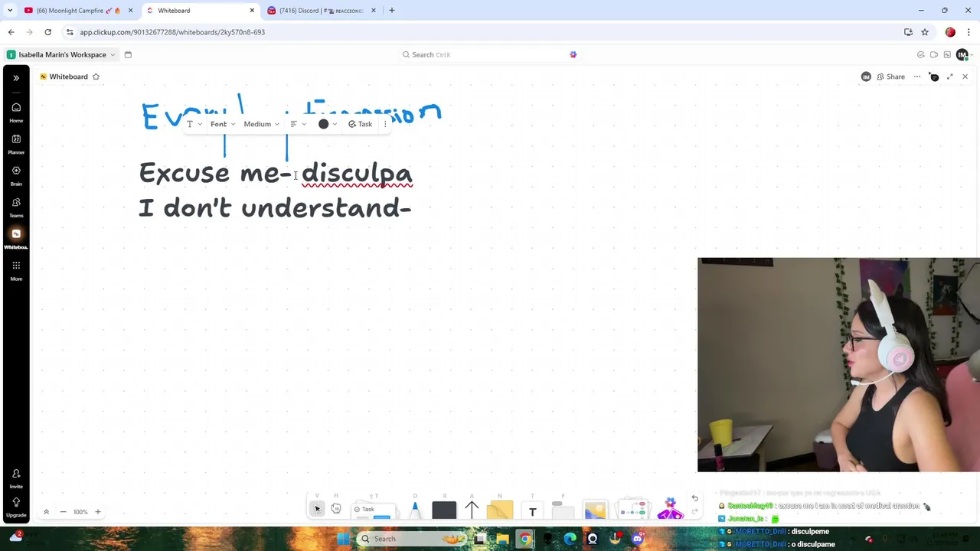The width and height of the screenshot is (980, 551).
Task: Reload the page
Action: pos(47,32)
